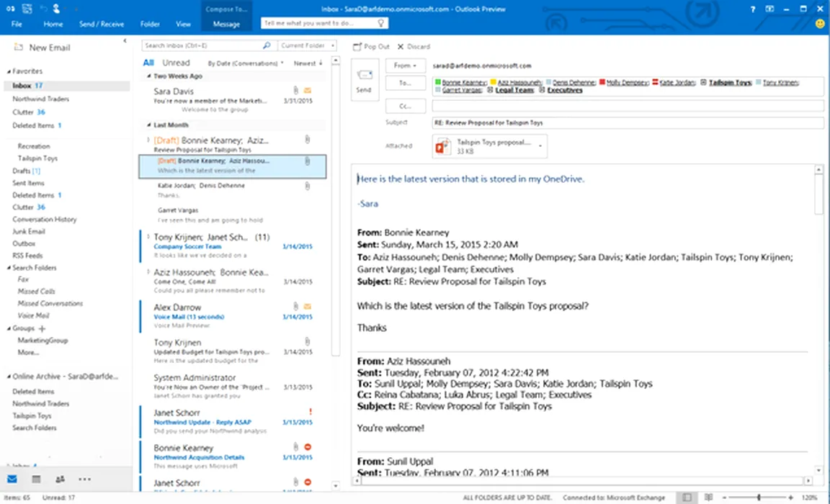Screen dimensions: 830x504
Task: Open People view in navigation bar
Action: 60,479
